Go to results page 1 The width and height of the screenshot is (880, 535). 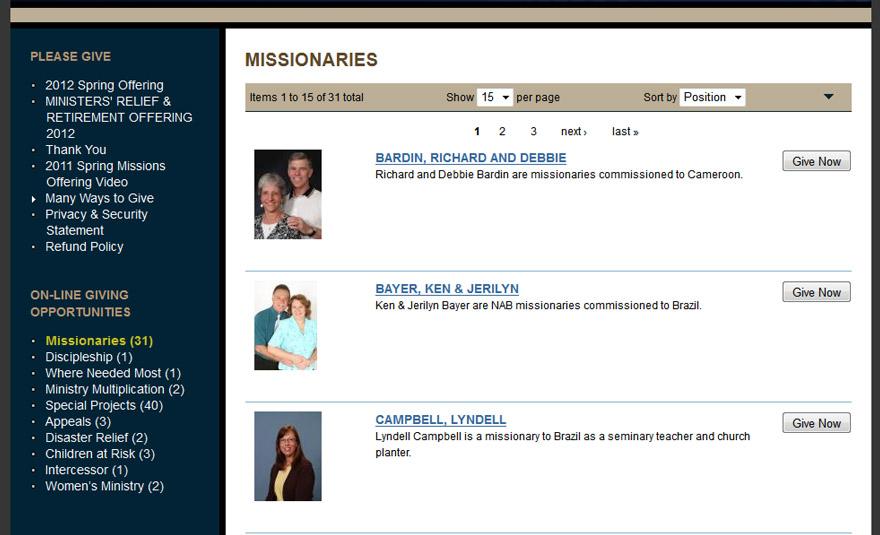coord(476,131)
